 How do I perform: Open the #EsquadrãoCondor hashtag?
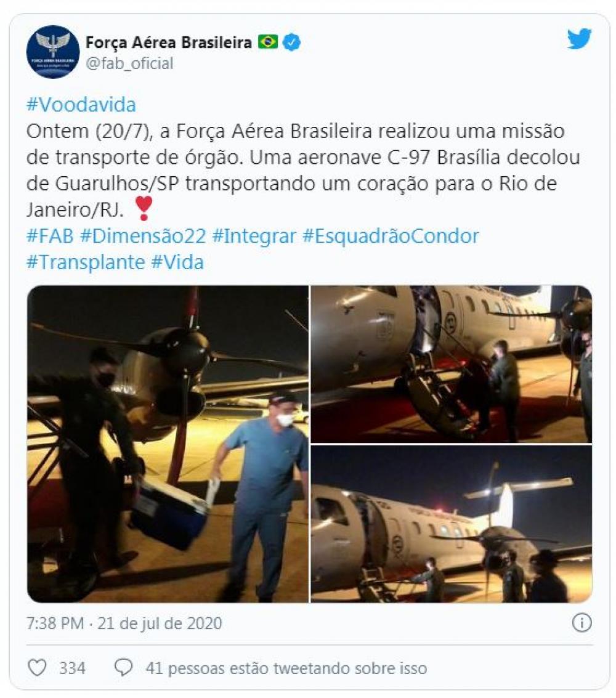coord(391,236)
